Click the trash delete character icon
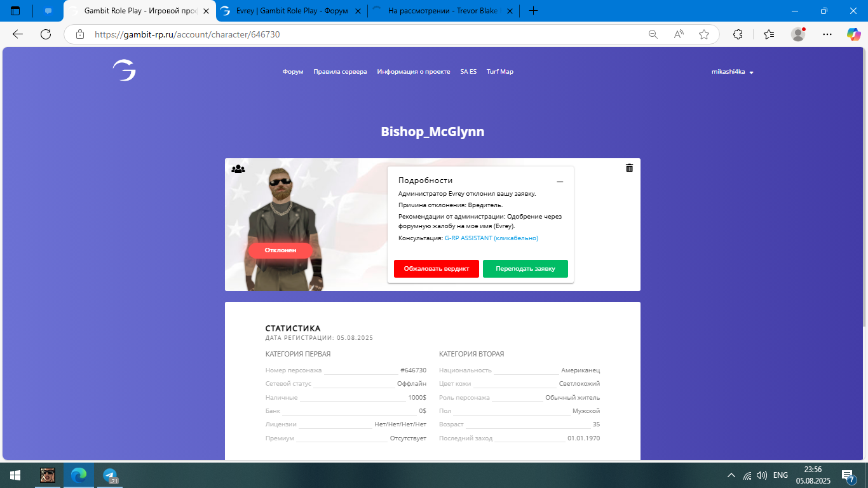 click(x=629, y=168)
